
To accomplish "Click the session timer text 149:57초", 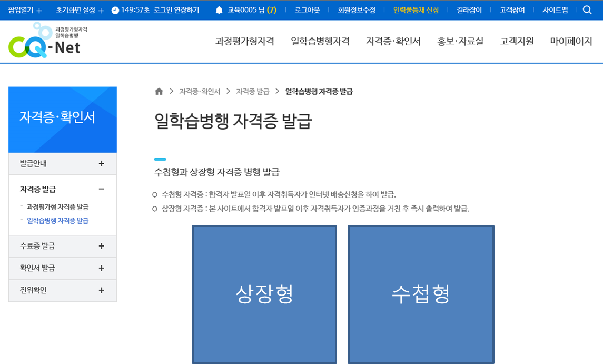I will [x=135, y=10].
